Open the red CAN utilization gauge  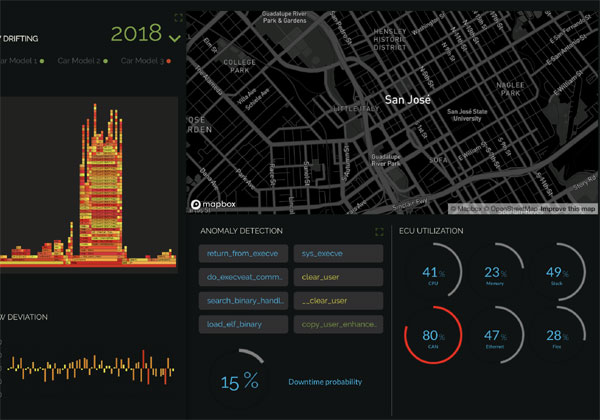[432, 339]
